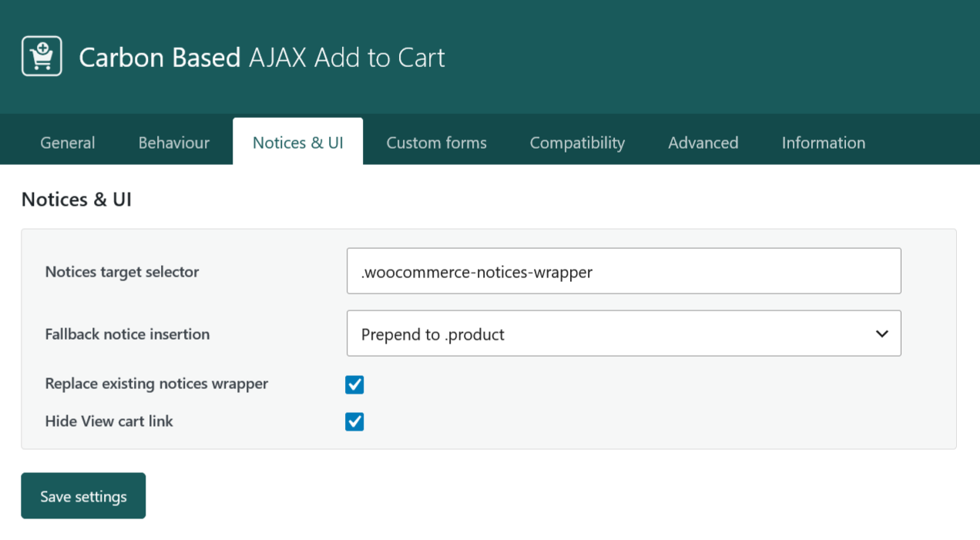Click the shopping cart plugin logo icon
This screenshot has height=540, width=980.
click(x=42, y=56)
